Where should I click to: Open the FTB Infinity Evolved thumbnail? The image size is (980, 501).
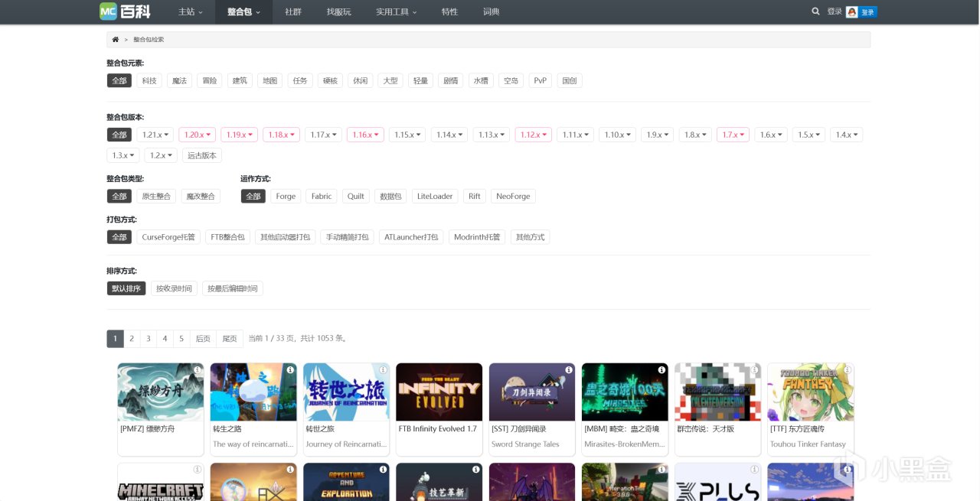click(x=439, y=392)
